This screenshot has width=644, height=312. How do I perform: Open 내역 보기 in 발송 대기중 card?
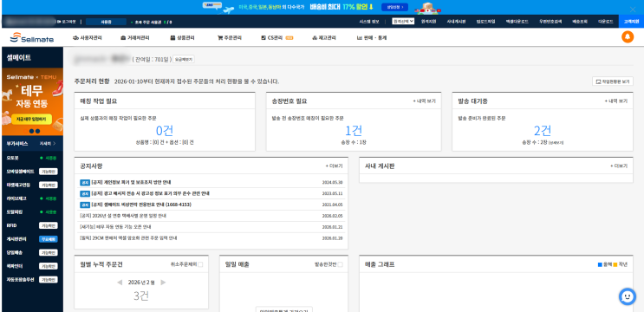point(615,101)
